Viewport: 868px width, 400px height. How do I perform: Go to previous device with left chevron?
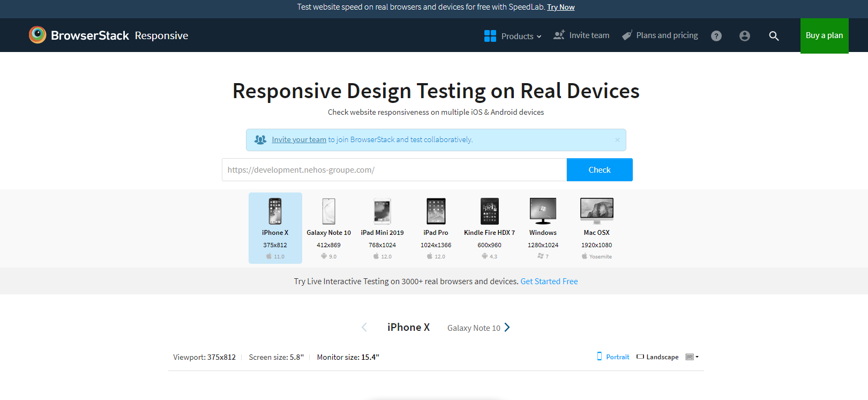pos(364,327)
